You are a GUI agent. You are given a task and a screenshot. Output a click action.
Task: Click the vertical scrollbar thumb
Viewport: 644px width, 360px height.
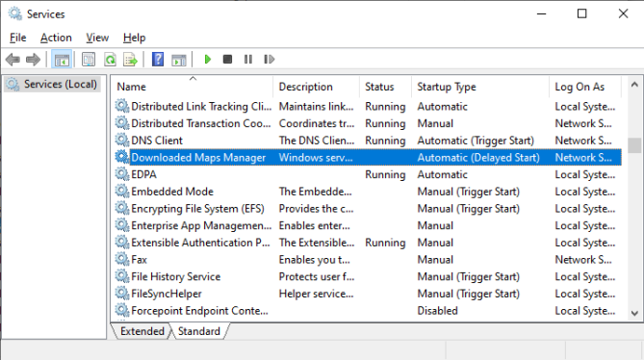(x=634, y=145)
